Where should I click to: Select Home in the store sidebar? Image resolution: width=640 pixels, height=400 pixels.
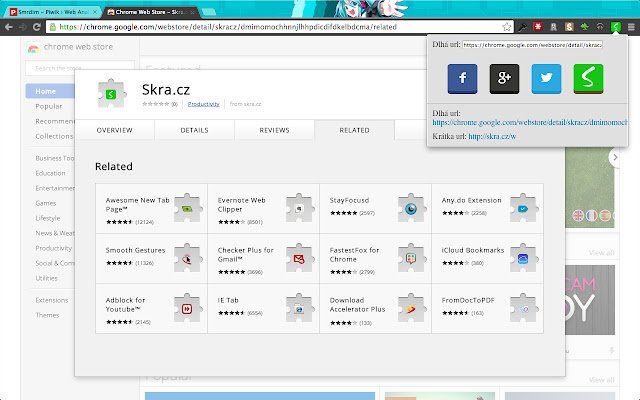(x=50, y=91)
